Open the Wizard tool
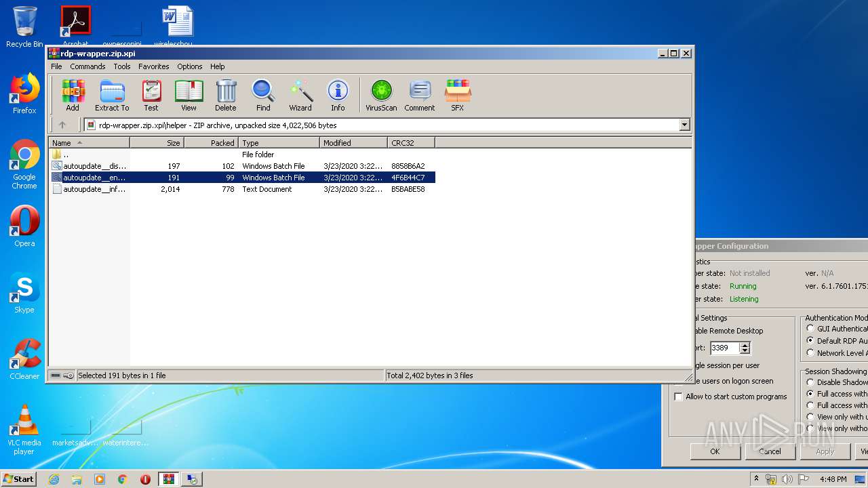This screenshot has height=488, width=868. [300, 95]
